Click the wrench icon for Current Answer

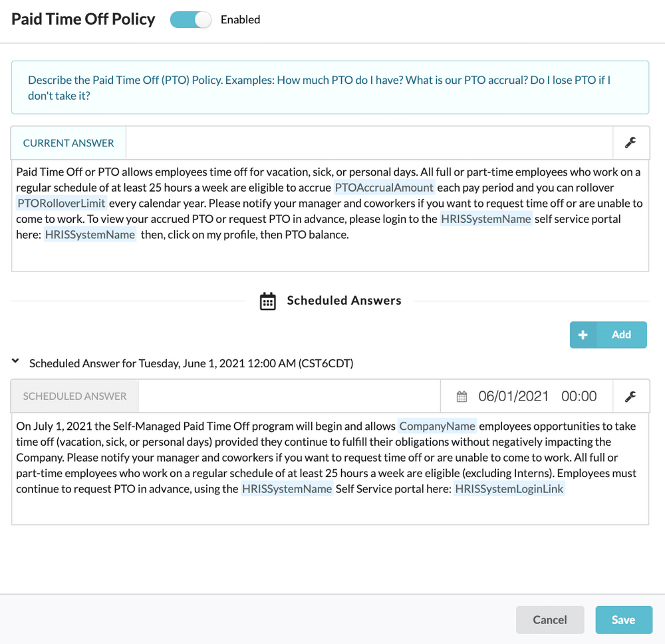click(x=630, y=142)
